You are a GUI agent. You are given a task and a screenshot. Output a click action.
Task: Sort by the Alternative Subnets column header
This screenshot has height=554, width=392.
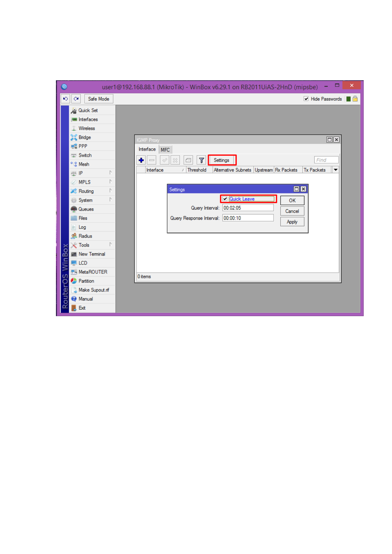(x=233, y=170)
